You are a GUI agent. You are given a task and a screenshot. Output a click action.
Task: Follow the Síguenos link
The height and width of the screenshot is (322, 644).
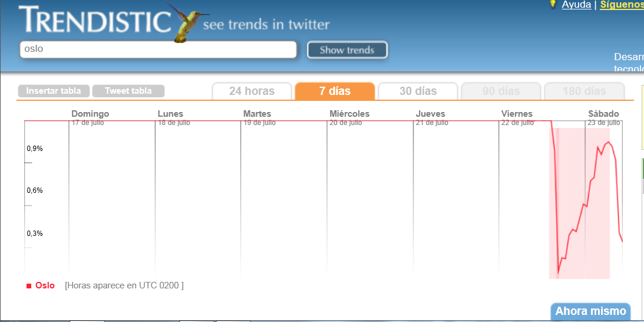[x=622, y=5]
